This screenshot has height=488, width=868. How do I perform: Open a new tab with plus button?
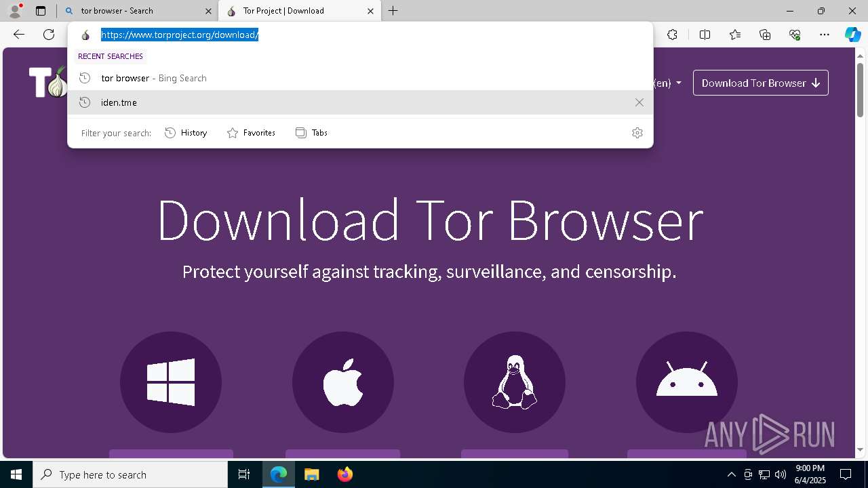pyautogui.click(x=393, y=11)
